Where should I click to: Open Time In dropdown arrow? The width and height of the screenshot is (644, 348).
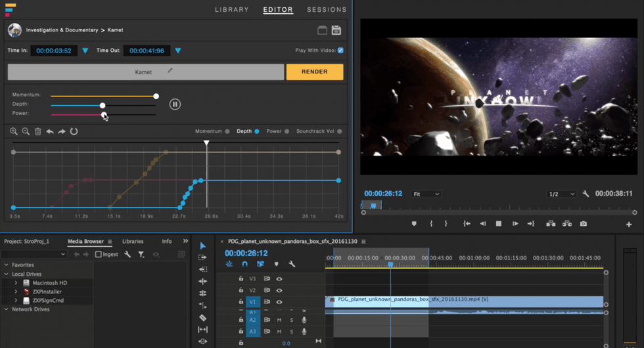pyautogui.click(x=85, y=51)
